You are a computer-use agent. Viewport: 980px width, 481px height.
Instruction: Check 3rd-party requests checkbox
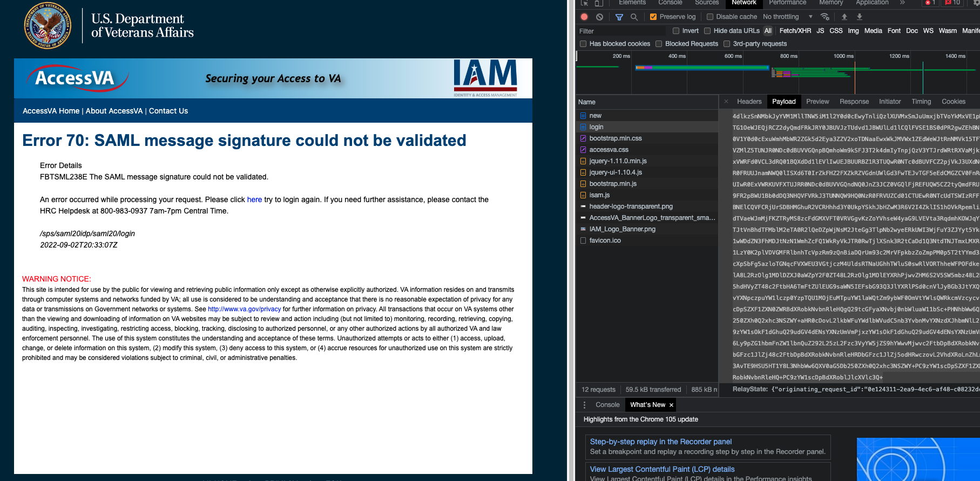click(727, 44)
